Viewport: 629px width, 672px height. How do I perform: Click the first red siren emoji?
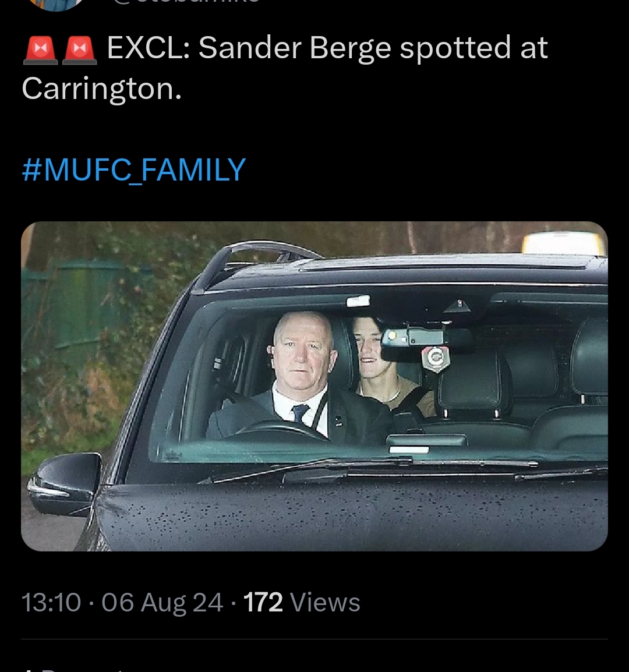40,49
